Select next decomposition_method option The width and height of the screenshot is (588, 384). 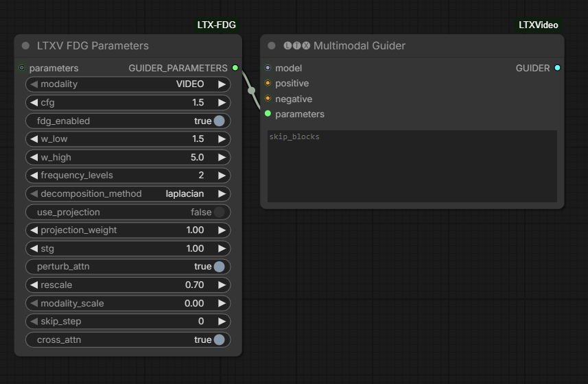pyautogui.click(x=222, y=193)
